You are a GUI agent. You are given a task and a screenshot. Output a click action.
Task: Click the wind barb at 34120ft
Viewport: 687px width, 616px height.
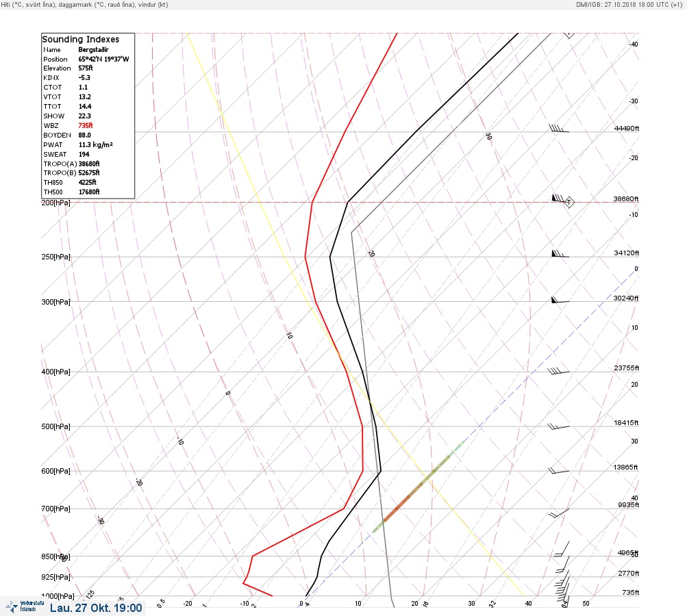click(x=560, y=253)
